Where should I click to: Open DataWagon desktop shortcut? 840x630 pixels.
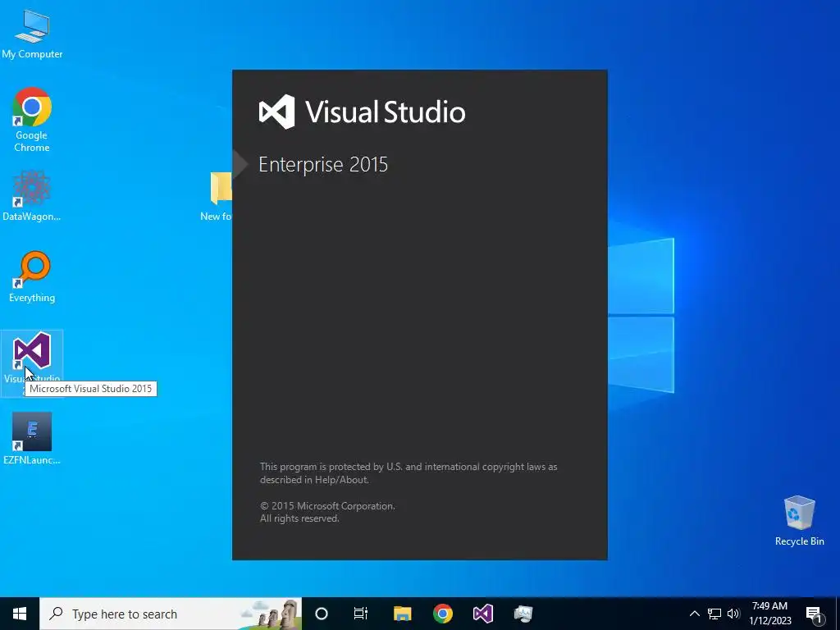32,195
